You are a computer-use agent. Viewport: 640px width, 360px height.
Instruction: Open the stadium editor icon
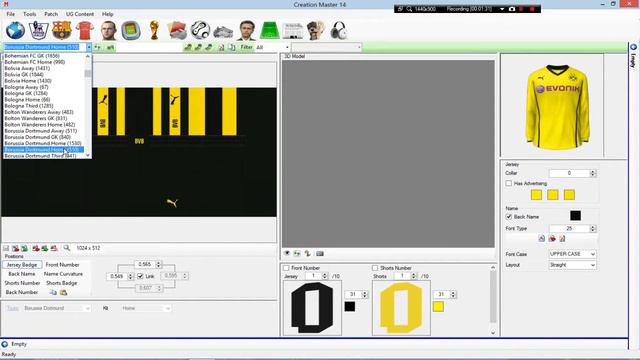tap(131, 30)
